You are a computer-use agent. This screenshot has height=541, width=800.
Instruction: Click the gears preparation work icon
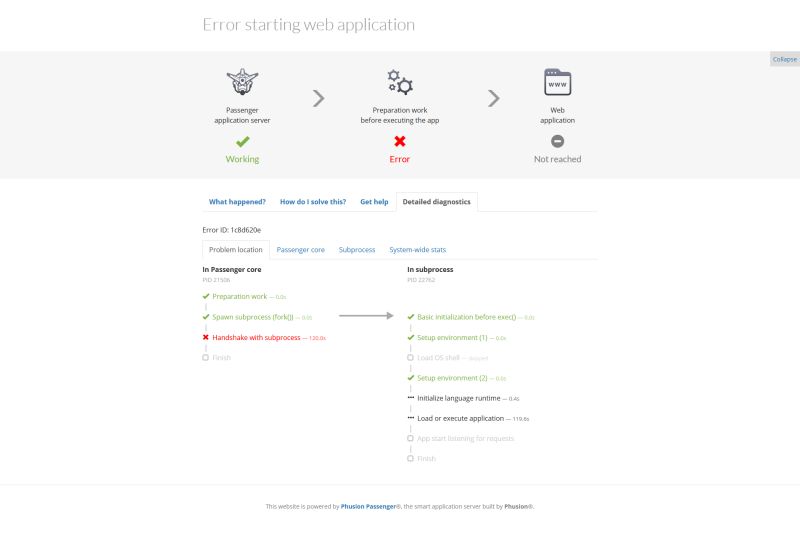click(399, 82)
